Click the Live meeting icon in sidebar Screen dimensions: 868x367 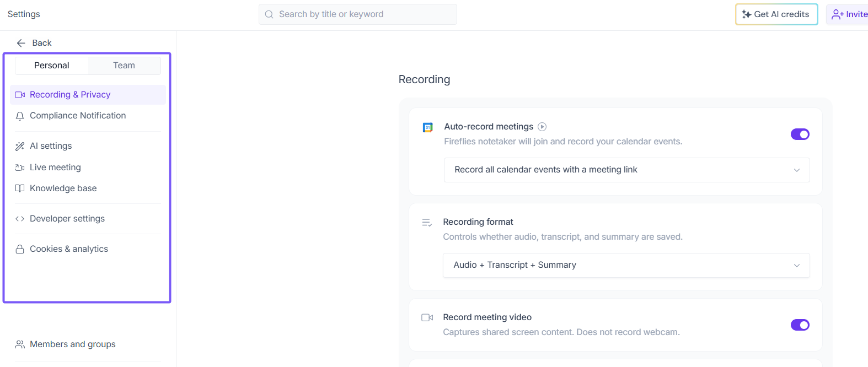20,168
